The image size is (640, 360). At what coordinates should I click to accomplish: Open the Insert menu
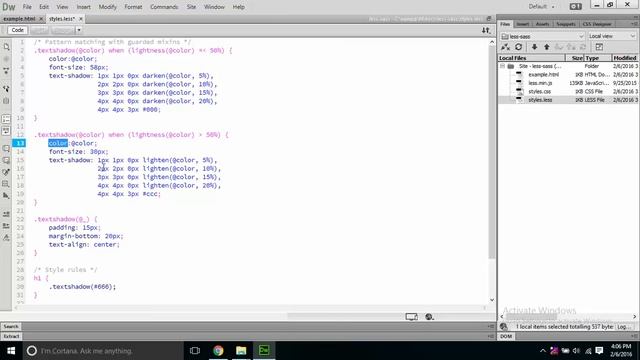(x=84, y=7)
